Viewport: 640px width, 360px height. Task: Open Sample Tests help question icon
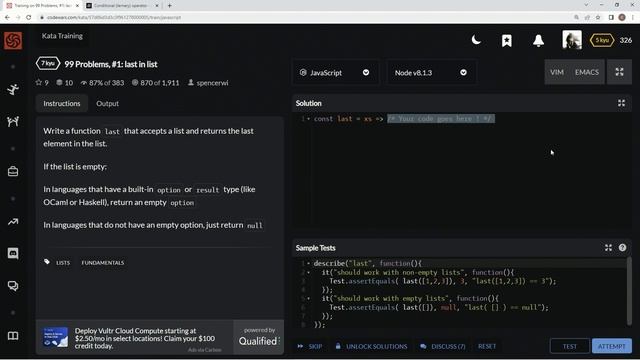(622, 247)
